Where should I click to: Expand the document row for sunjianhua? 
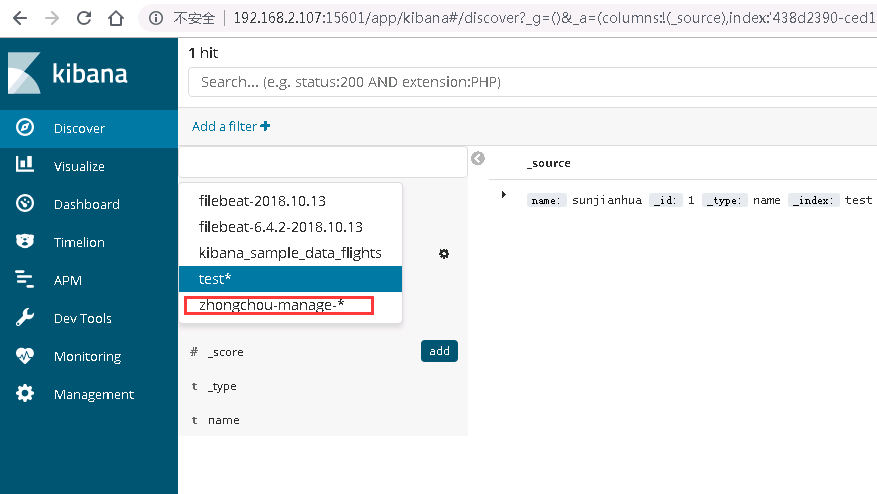click(503, 195)
